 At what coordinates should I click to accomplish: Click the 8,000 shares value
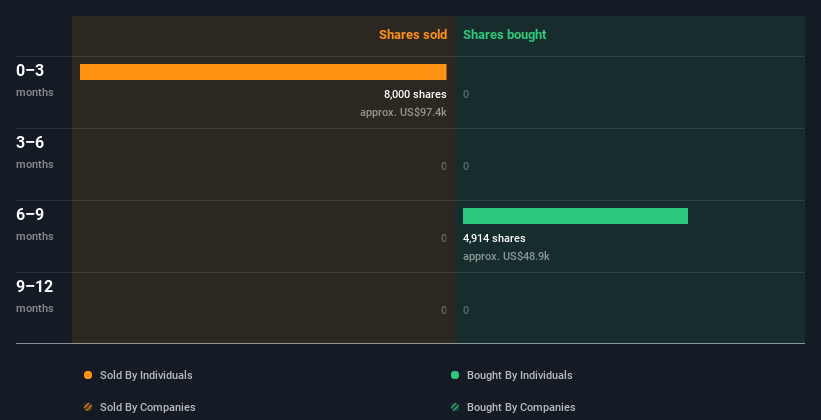(x=415, y=94)
